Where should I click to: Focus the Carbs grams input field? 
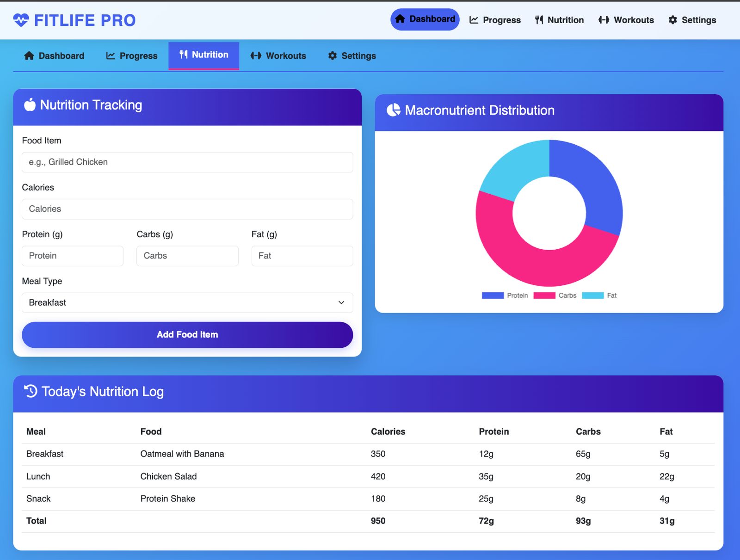(187, 256)
